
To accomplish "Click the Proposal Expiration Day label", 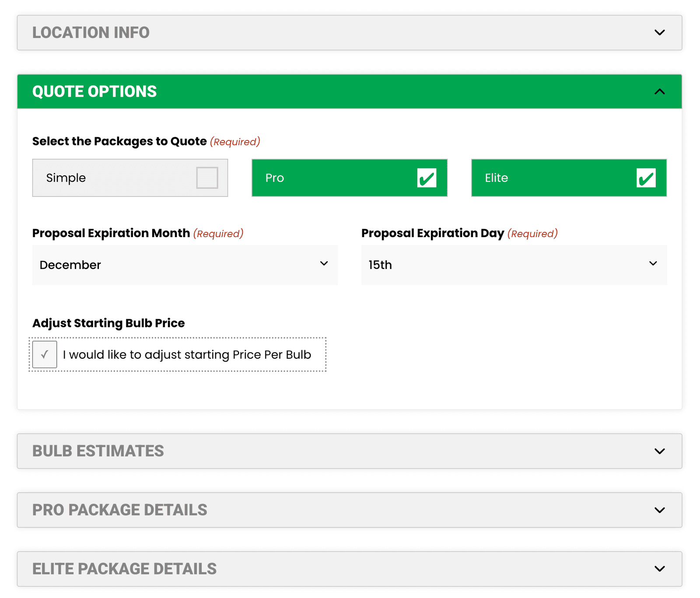I will 433,233.
